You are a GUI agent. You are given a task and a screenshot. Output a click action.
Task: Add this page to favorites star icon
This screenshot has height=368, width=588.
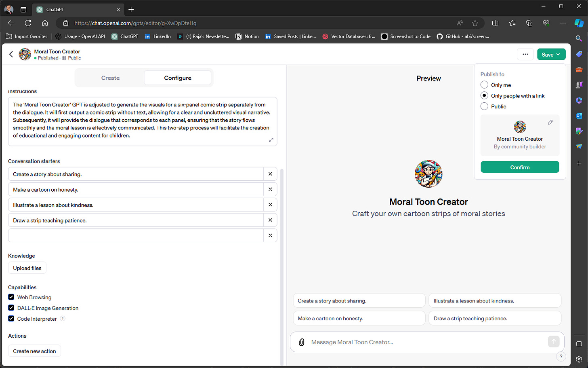[475, 23]
